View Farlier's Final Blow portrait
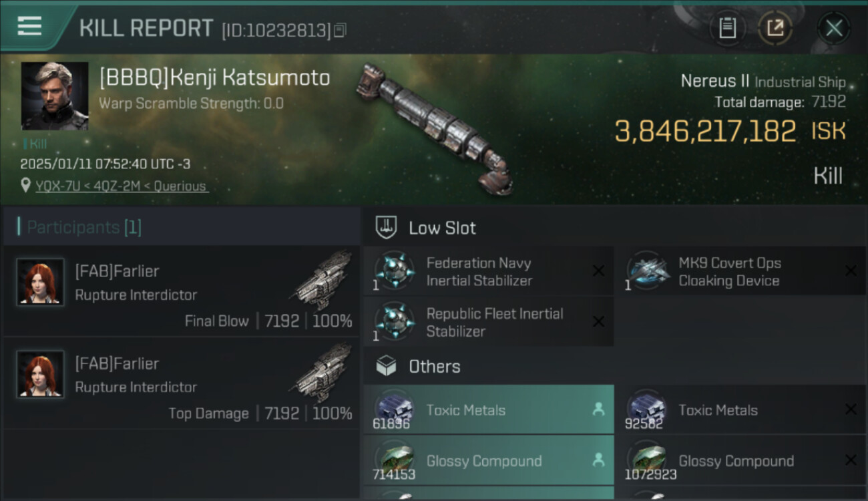Screen dimensions: 868x501 pyautogui.click(x=41, y=282)
